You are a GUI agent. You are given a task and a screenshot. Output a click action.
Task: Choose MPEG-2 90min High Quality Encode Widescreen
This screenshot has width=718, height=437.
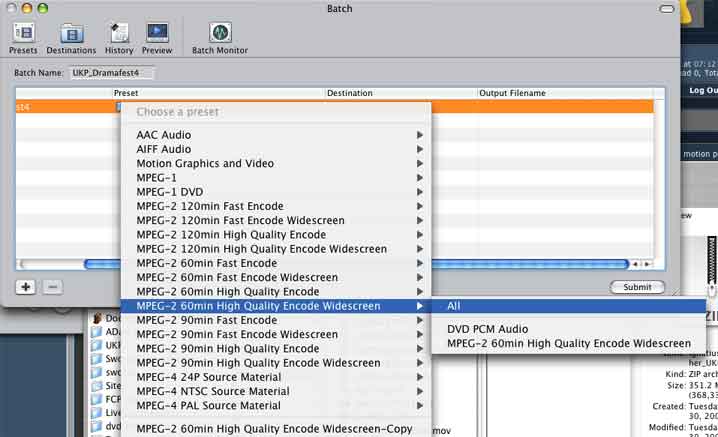click(276, 363)
